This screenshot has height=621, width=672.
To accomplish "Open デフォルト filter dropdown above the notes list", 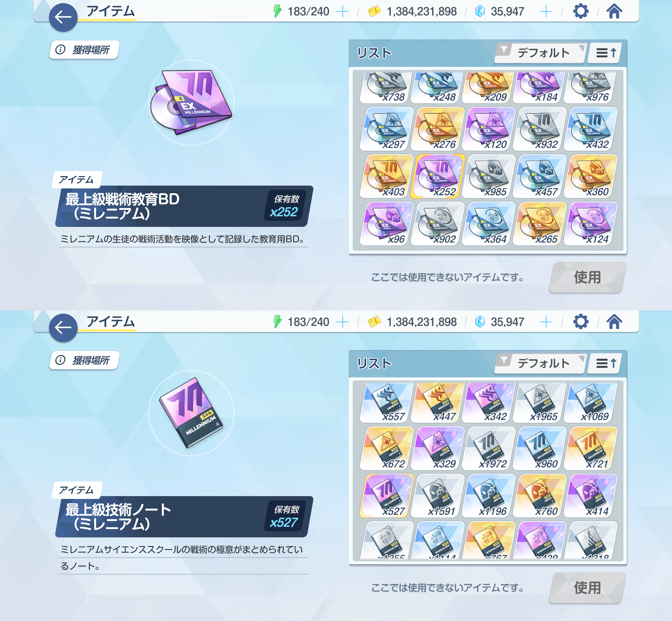I will point(541,363).
